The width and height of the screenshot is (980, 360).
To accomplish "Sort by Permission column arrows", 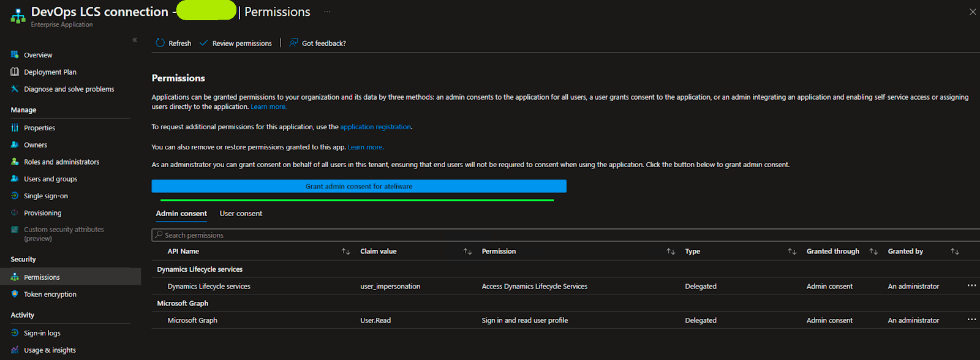I will click(671, 252).
